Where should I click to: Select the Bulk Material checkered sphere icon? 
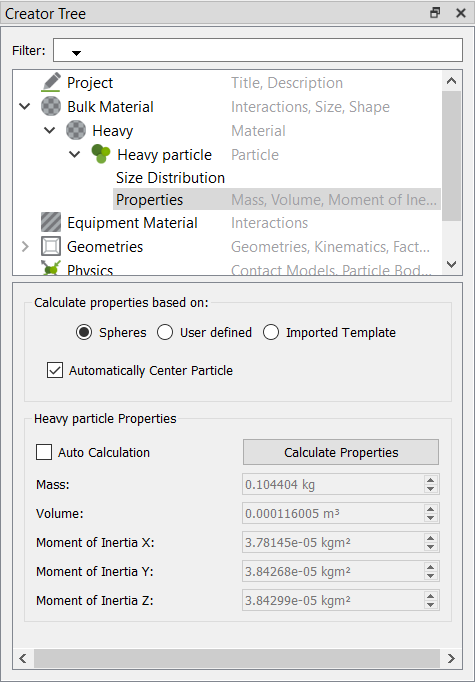click(x=51, y=107)
